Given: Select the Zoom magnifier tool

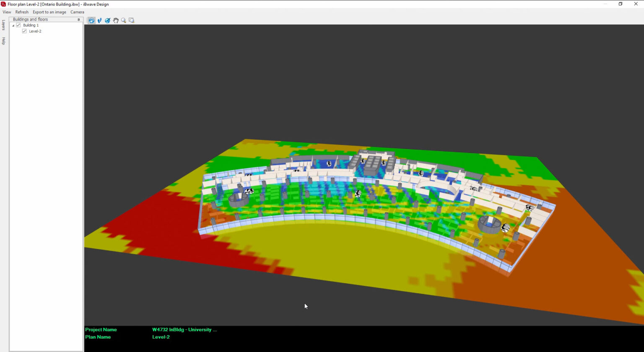Looking at the screenshot, I should (x=124, y=20).
